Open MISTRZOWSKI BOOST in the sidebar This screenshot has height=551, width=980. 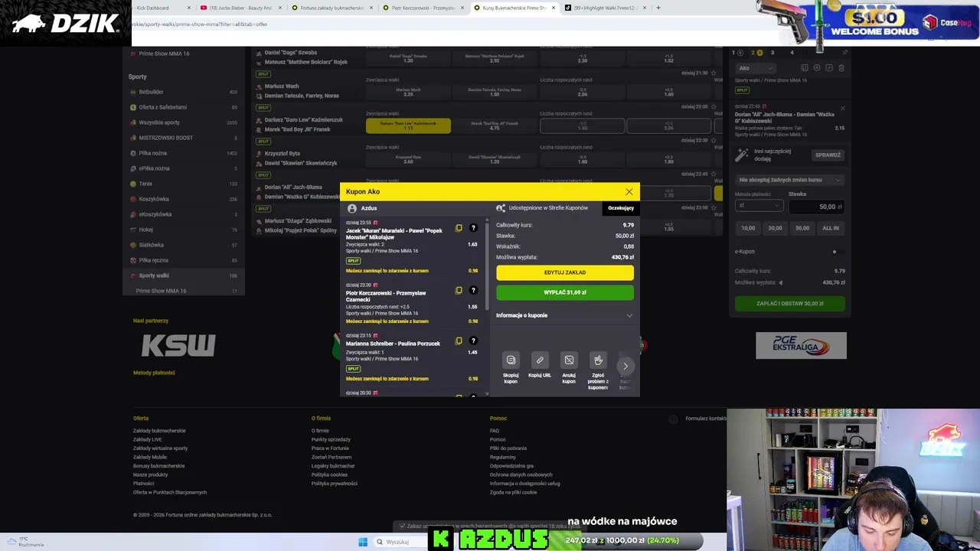click(184, 138)
